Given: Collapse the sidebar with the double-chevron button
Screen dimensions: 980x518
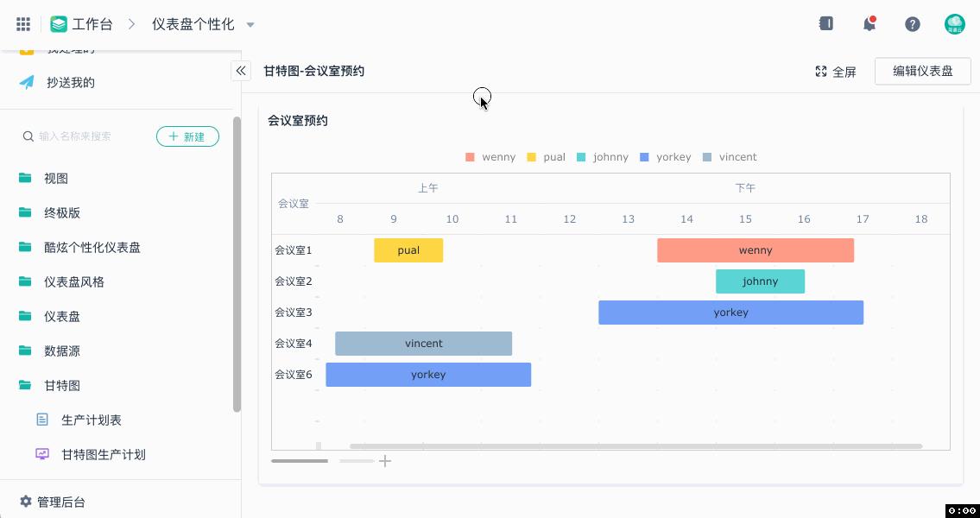Looking at the screenshot, I should 241,71.
